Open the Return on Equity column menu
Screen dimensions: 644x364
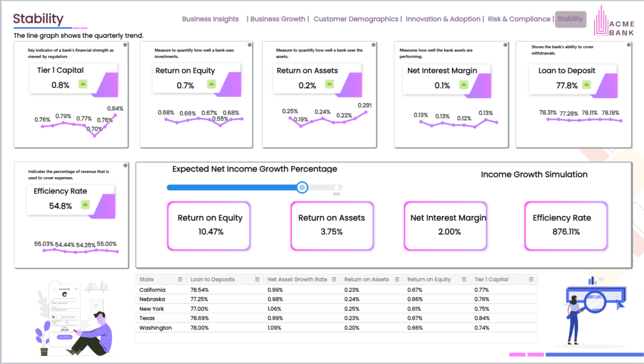pyautogui.click(x=464, y=279)
